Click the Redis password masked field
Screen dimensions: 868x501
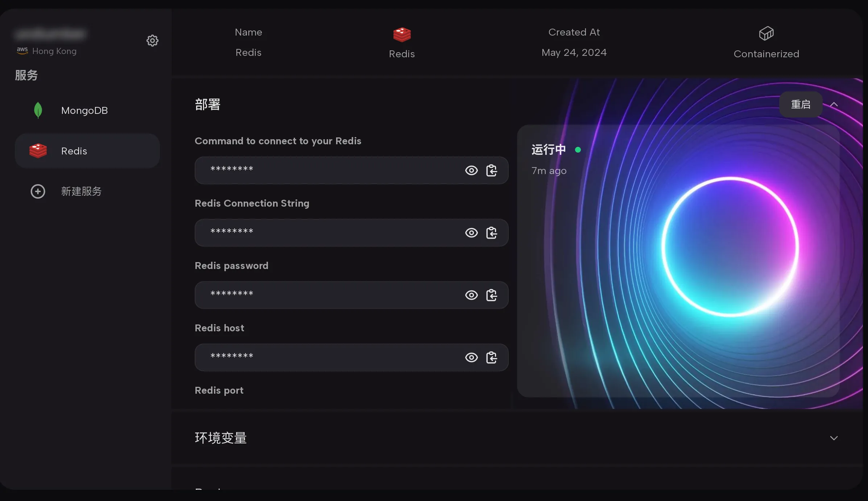pos(326,295)
